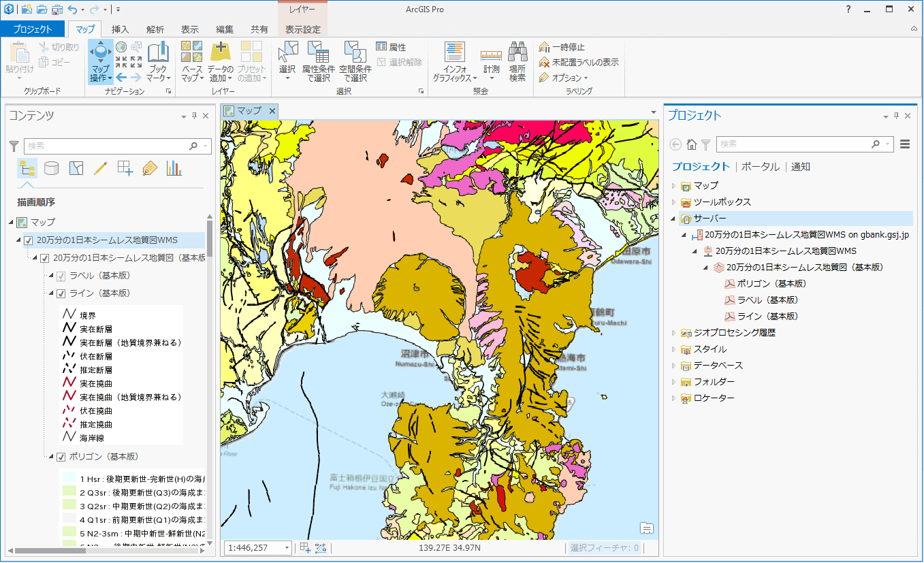Open the Infographics (インフォグラフィックス) tool
This screenshot has width=924, height=563.
coord(454,54)
